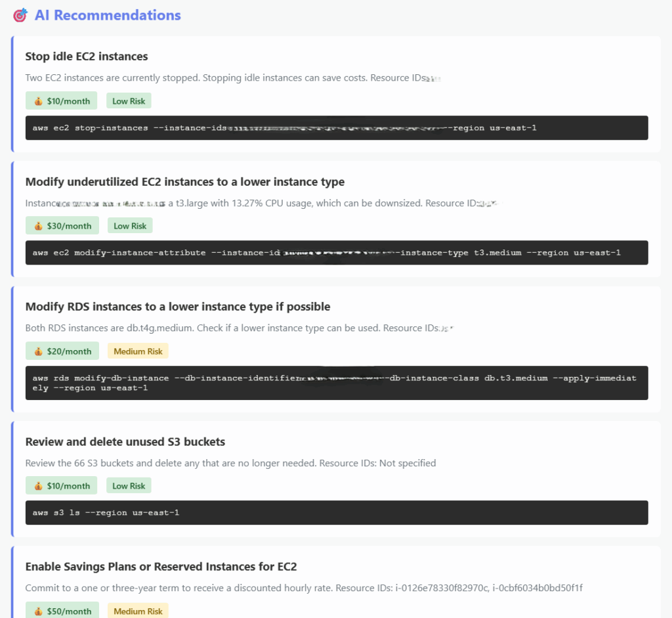This screenshot has width=672, height=618.
Task: Click the aws ec2 stop-instances command block
Action: pyautogui.click(x=336, y=128)
